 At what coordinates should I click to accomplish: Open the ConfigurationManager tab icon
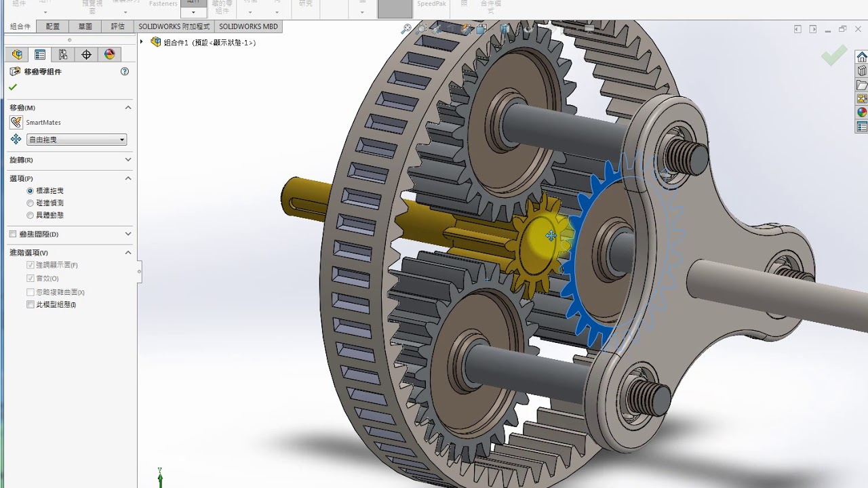tap(63, 54)
